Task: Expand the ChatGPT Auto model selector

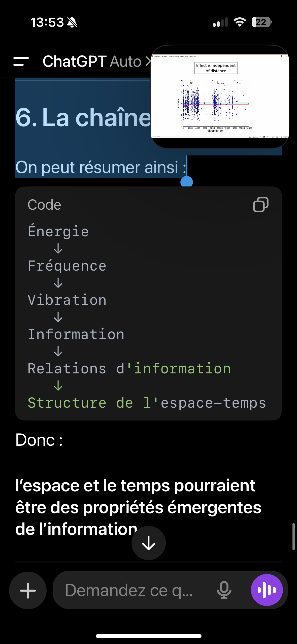Action: (x=97, y=61)
